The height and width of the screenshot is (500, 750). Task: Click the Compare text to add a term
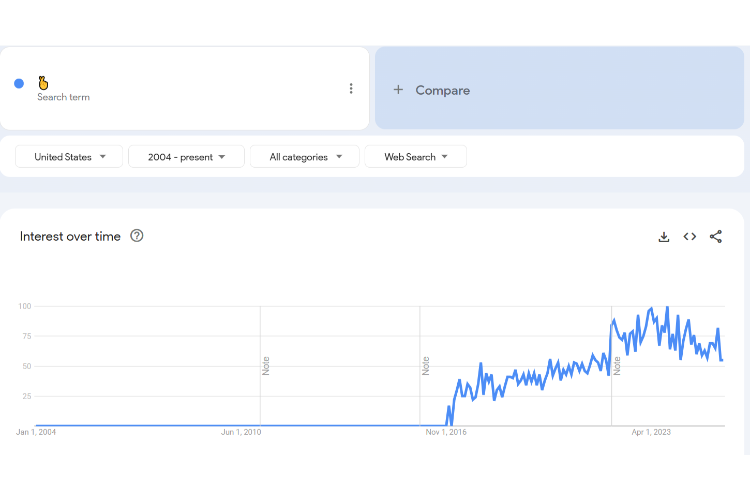tap(442, 90)
